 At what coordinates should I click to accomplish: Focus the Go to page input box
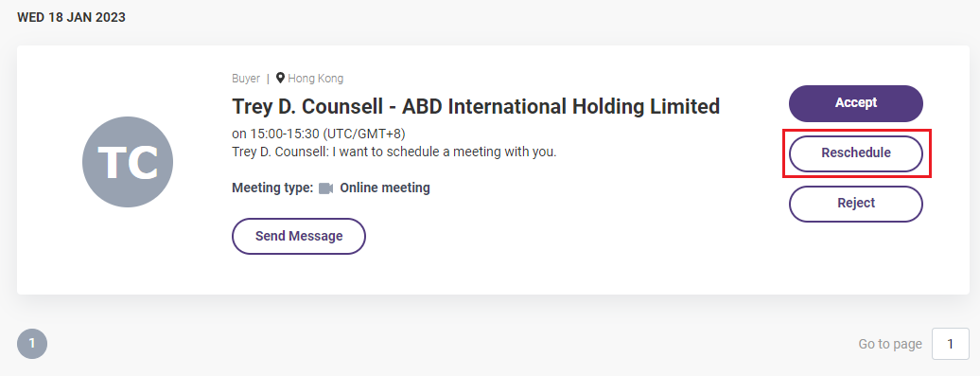(x=950, y=344)
